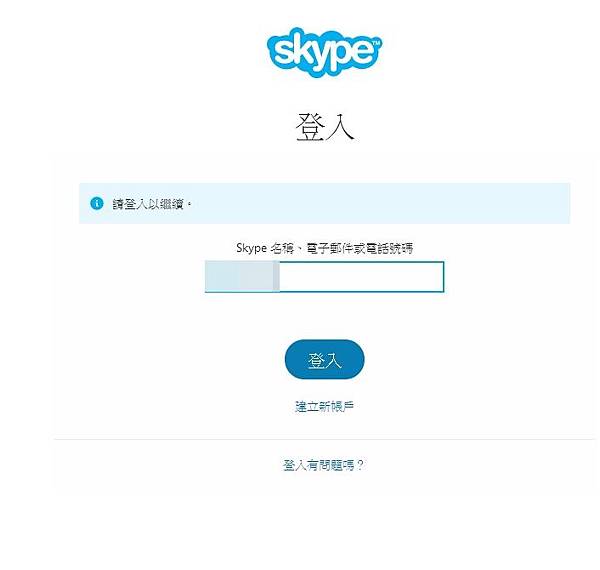Viewport: 600px width, 570px height.
Task: Click the question mark after 登入有問題嗎
Action: (360, 465)
